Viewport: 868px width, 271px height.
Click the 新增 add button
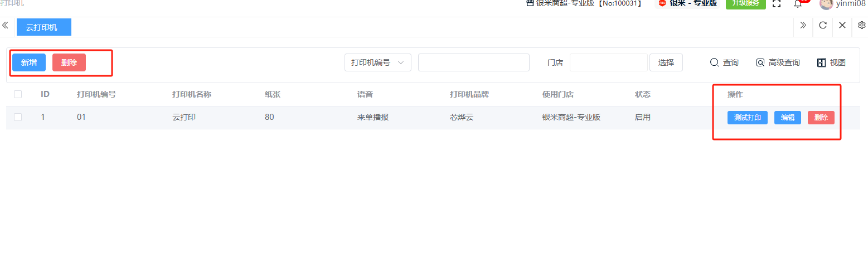click(x=29, y=63)
